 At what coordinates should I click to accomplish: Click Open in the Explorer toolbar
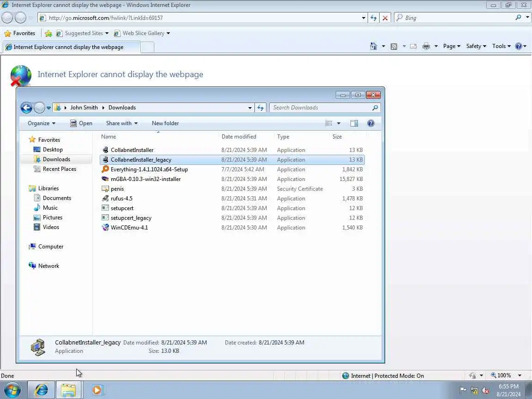(81, 123)
